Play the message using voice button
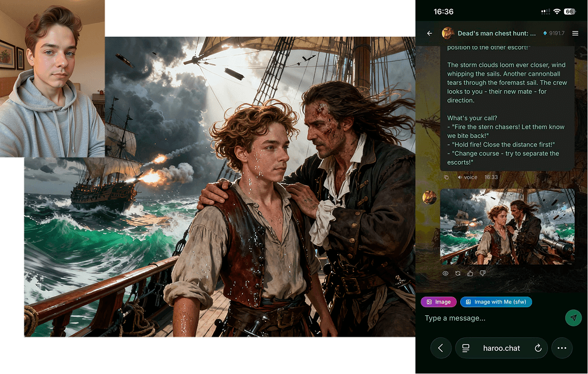This screenshot has height=374, width=588. click(x=467, y=177)
